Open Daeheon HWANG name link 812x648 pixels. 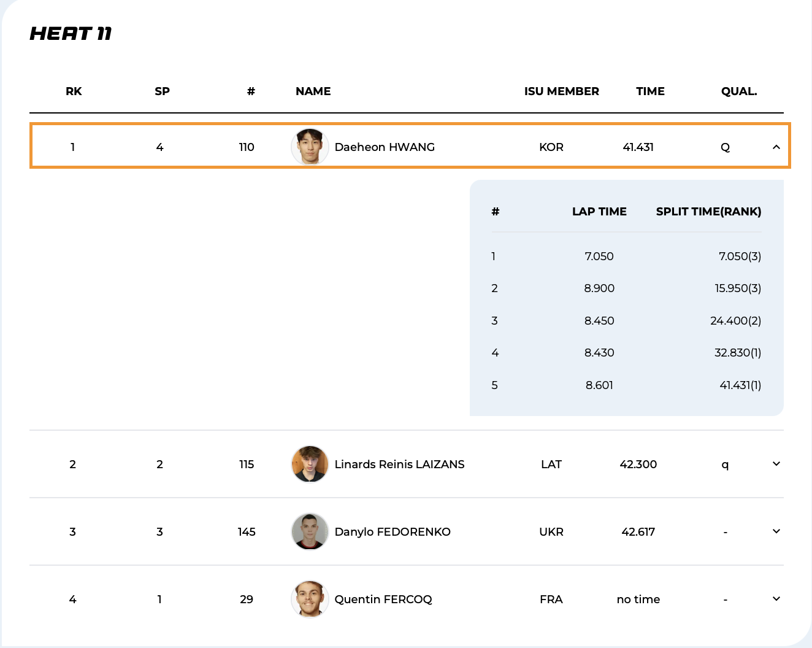pos(385,147)
